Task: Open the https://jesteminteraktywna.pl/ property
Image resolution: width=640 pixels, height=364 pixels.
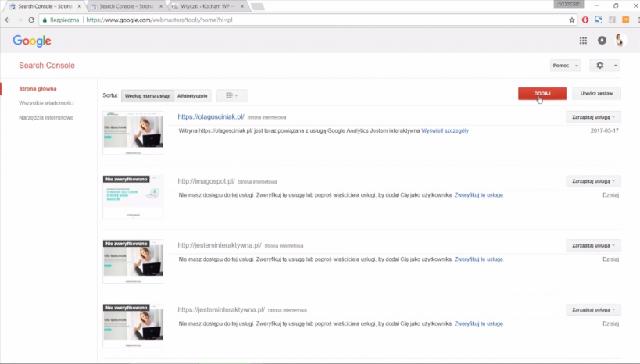Action: click(221, 310)
